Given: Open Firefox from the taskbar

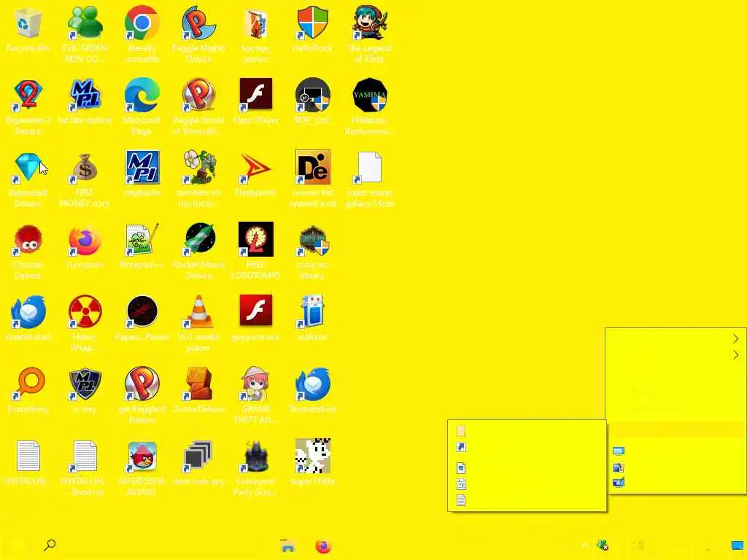Looking at the screenshot, I should 323,545.
